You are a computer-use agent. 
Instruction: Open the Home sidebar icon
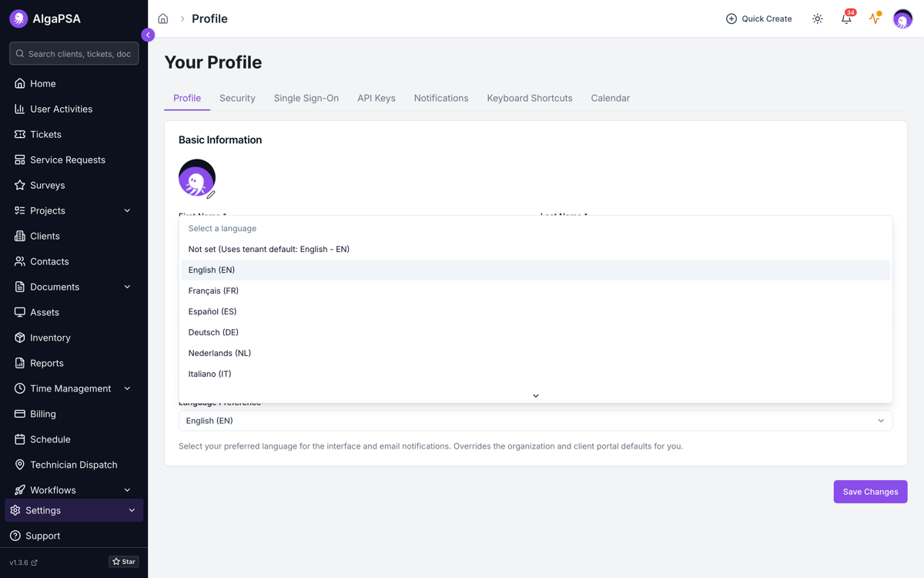coord(20,83)
